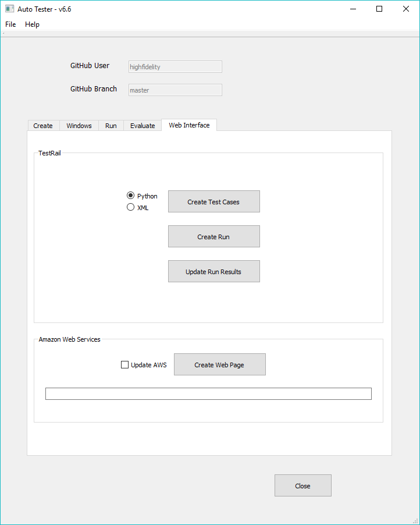The width and height of the screenshot is (420, 525).
Task: Click the GitHub Branch input field
Action: [x=175, y=90]
